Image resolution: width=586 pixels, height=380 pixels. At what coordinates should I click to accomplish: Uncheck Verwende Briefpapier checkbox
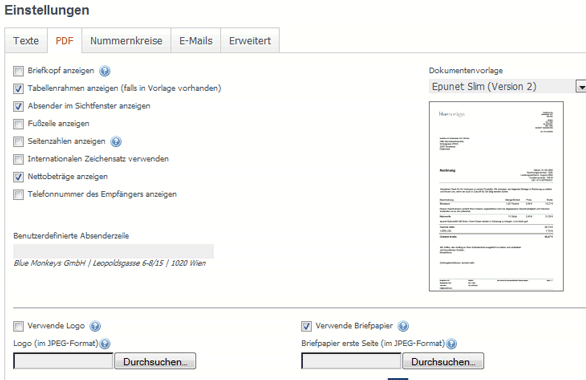click(306, 326)
